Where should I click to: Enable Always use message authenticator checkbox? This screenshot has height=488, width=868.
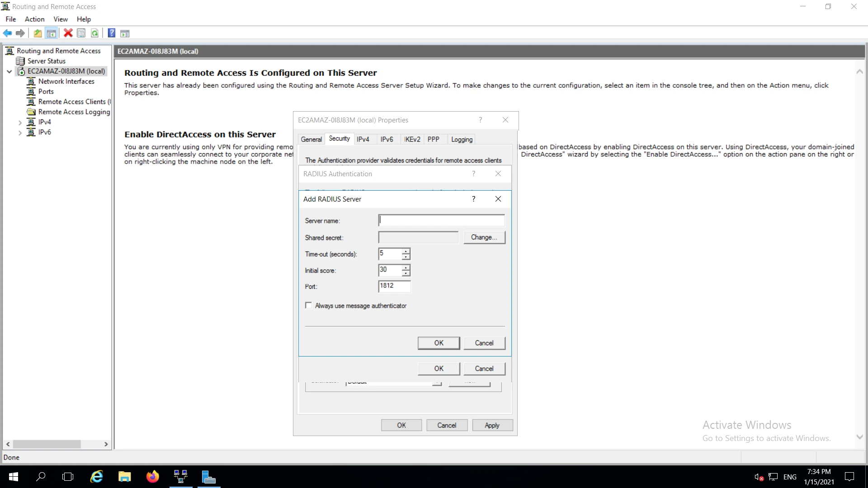[x=309, y=305]
